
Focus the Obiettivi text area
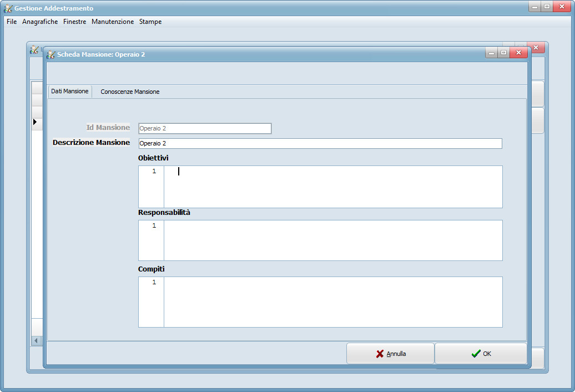320,187
